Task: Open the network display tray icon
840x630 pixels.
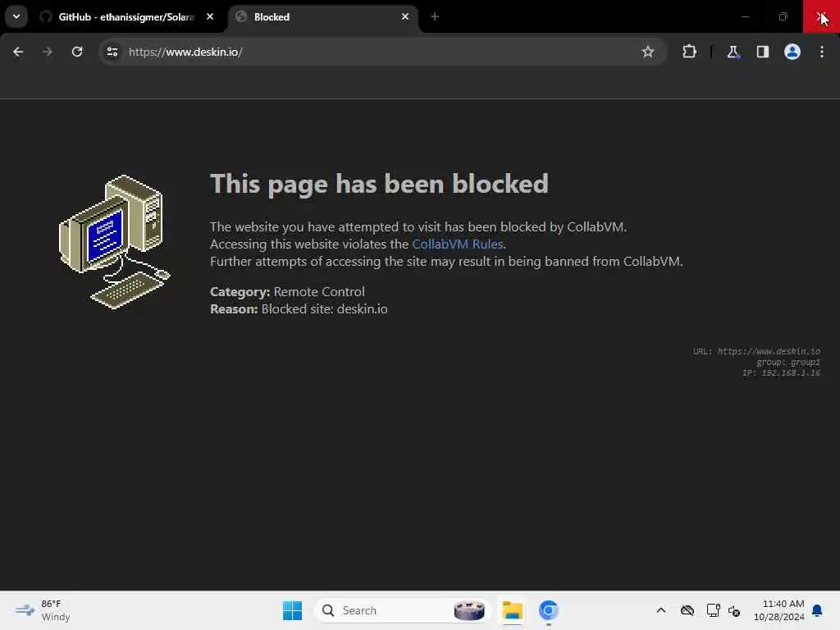Action: coord(713,610)
